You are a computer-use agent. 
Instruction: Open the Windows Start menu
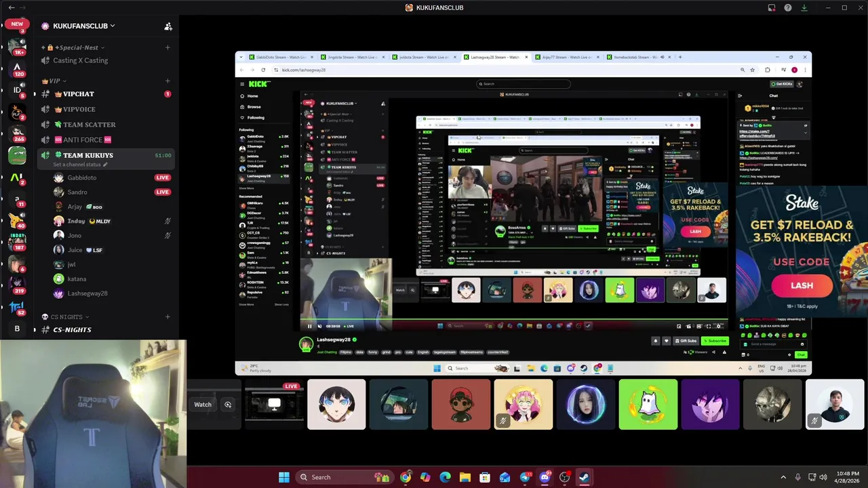click(x=284, y=477)
